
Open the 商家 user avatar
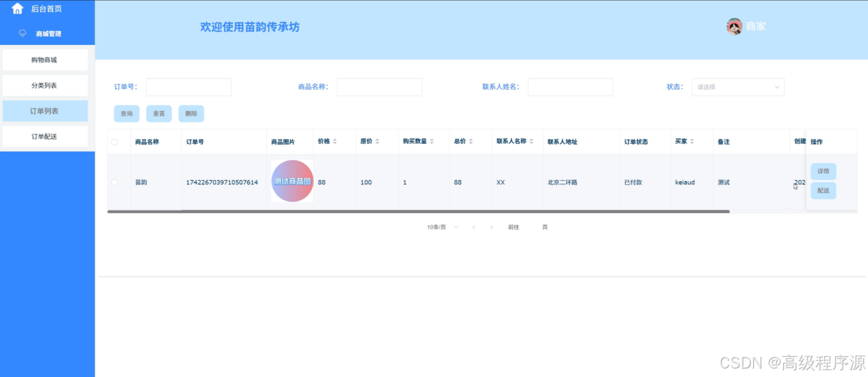click(x=735, y=26)
